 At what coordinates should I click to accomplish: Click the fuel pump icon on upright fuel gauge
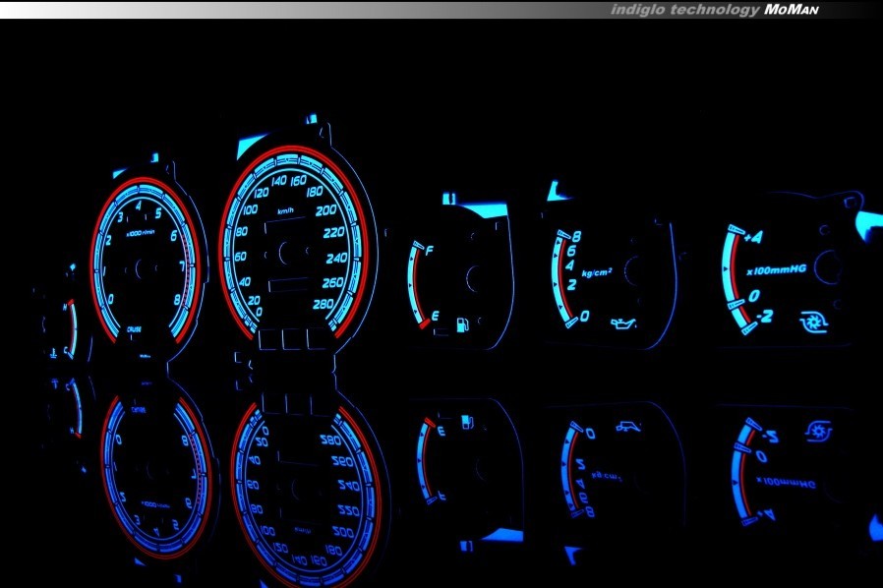click(x=462, y=324)
